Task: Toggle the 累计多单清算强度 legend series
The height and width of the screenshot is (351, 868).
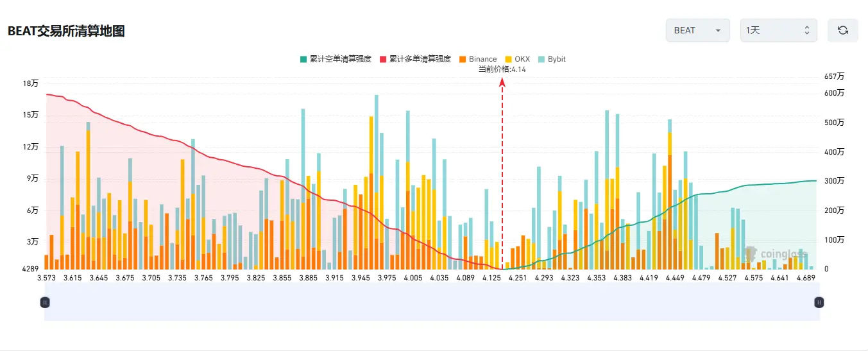Action: click(415, 59)
